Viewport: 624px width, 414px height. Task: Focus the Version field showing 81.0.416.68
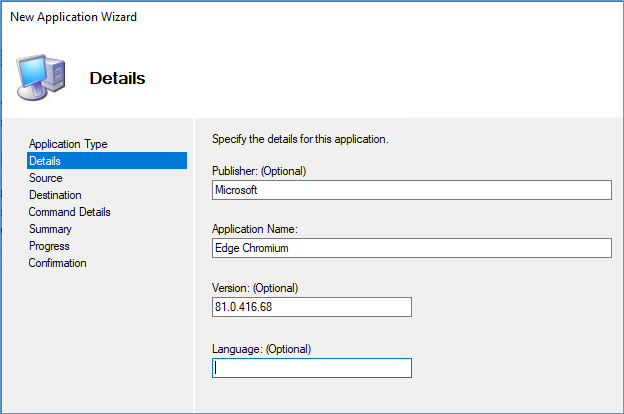(312, 307)
